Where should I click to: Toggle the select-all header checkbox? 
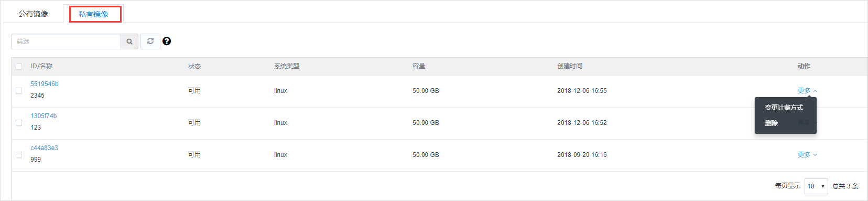click(x=19, y=67)
